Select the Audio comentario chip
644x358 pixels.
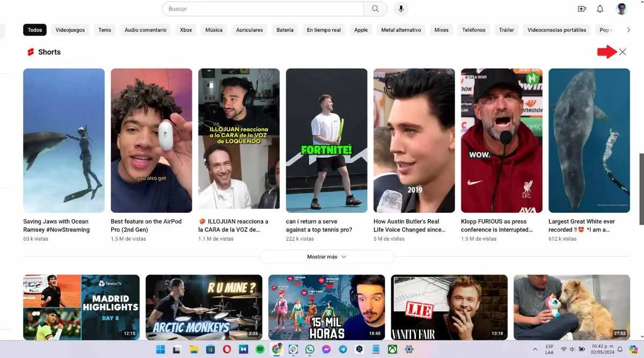(145, 30)
